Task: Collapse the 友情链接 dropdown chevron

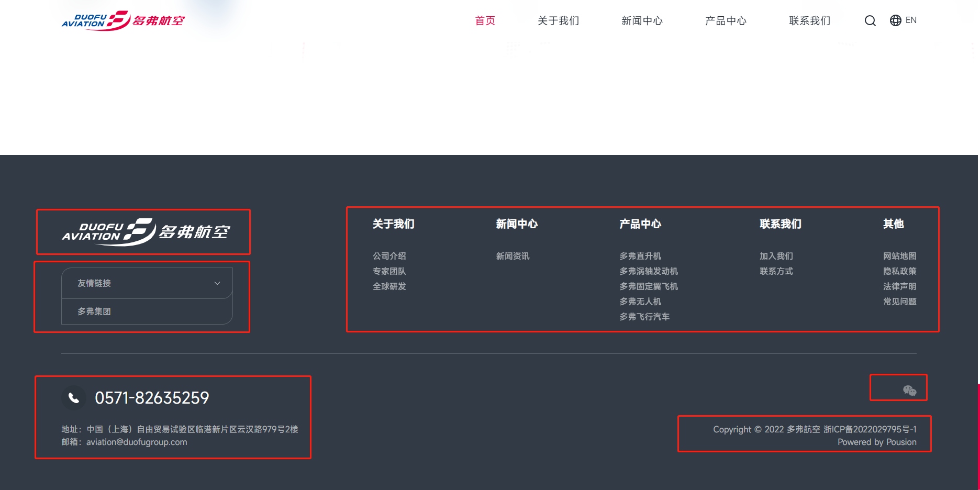Action: [x=217, y=283]
